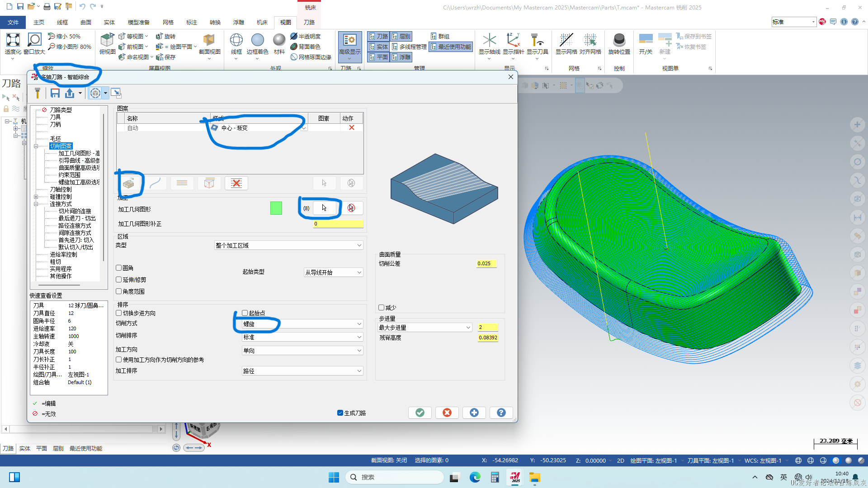This screenshot has height=488, width=868.
Task: Switch to the 曲面 ribbon tab
Action: [x=86, y=22]
